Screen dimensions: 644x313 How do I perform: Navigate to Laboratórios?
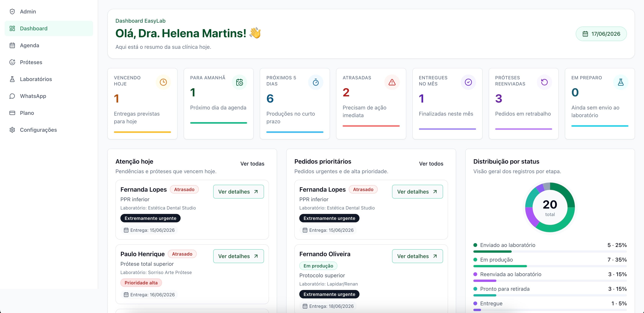coord(49,79)
